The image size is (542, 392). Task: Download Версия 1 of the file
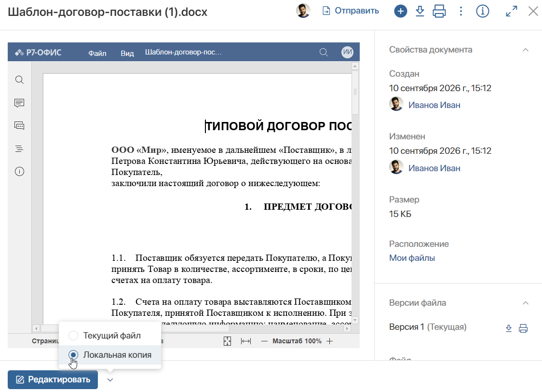pos(508,328)
